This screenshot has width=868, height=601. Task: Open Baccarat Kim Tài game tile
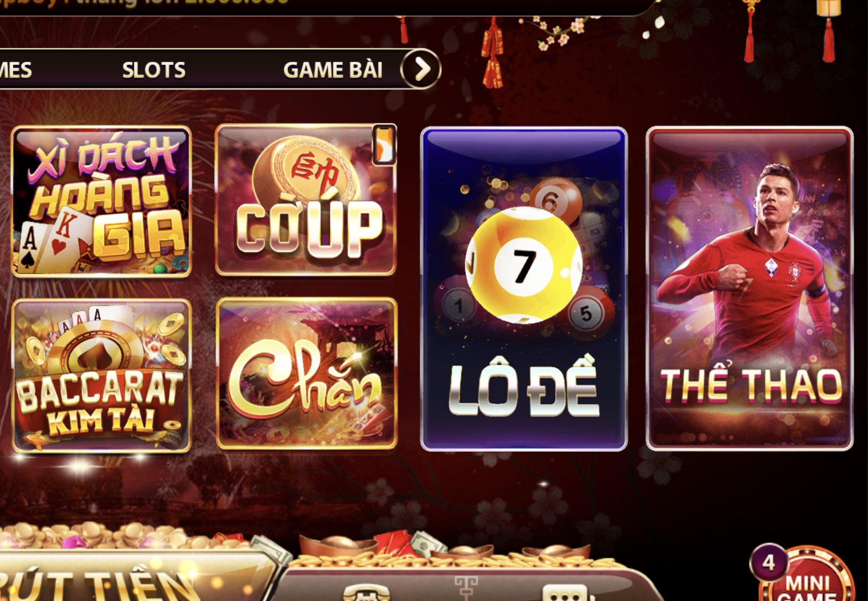[x=101, y=375]
